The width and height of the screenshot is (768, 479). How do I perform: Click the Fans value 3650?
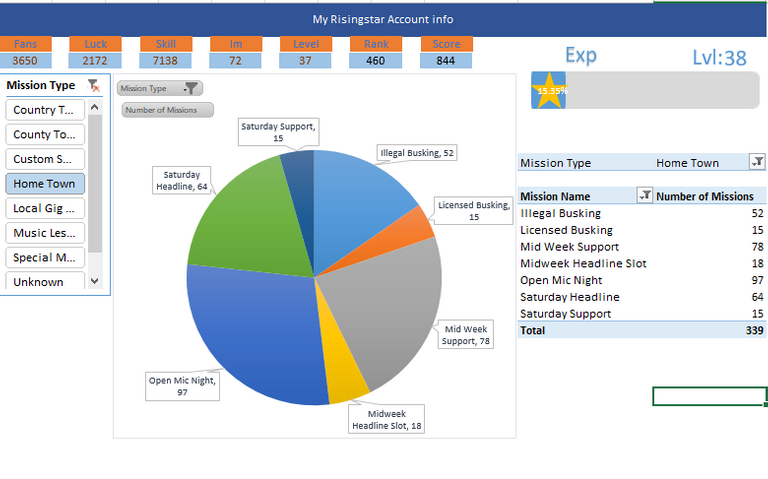coord(25,61)
